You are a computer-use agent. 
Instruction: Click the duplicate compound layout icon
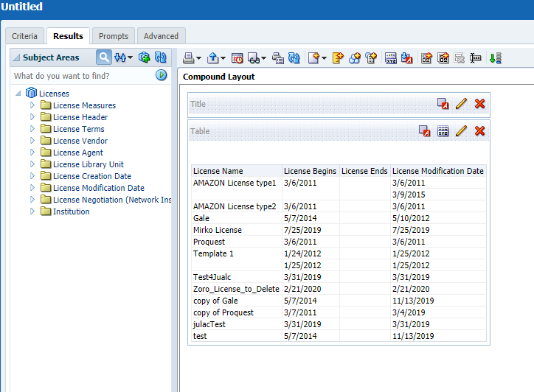pyautogui.click(x=443, y=58)
